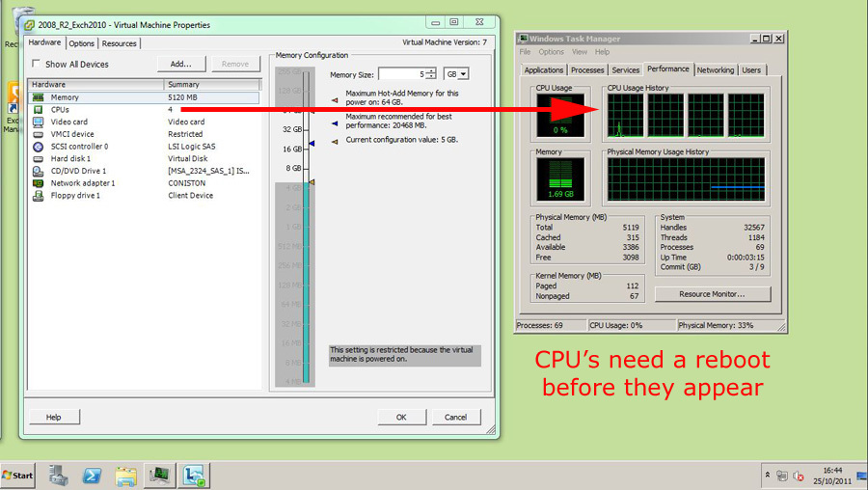Screen dimensions: 868x490
Task: Open the Users tab in Task Manager
Action: pyautogui.click(x=751, y=70)
